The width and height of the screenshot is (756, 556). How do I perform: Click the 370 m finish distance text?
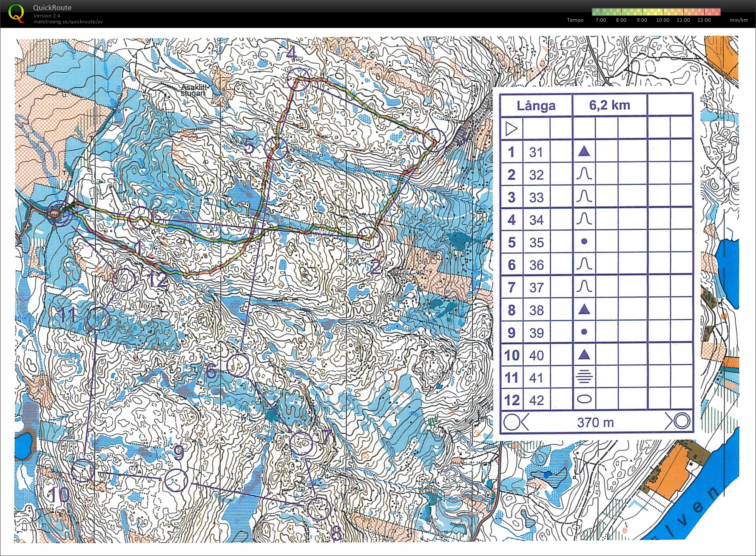(595, 423)
